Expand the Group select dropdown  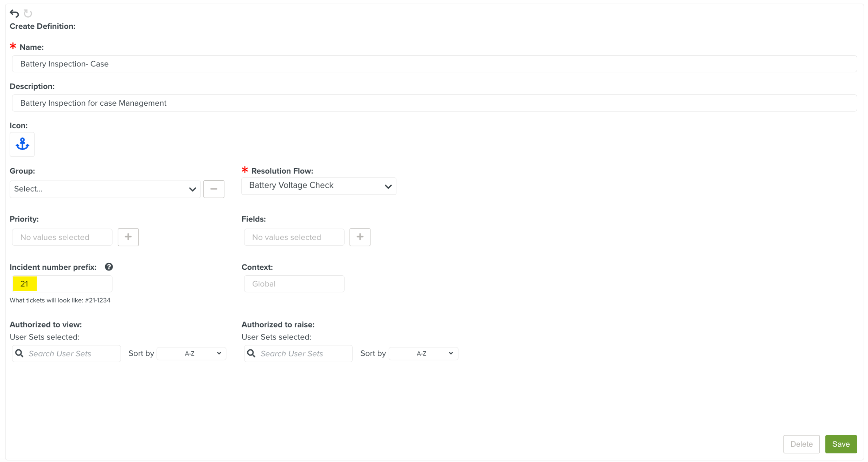[x=105, y=189]
